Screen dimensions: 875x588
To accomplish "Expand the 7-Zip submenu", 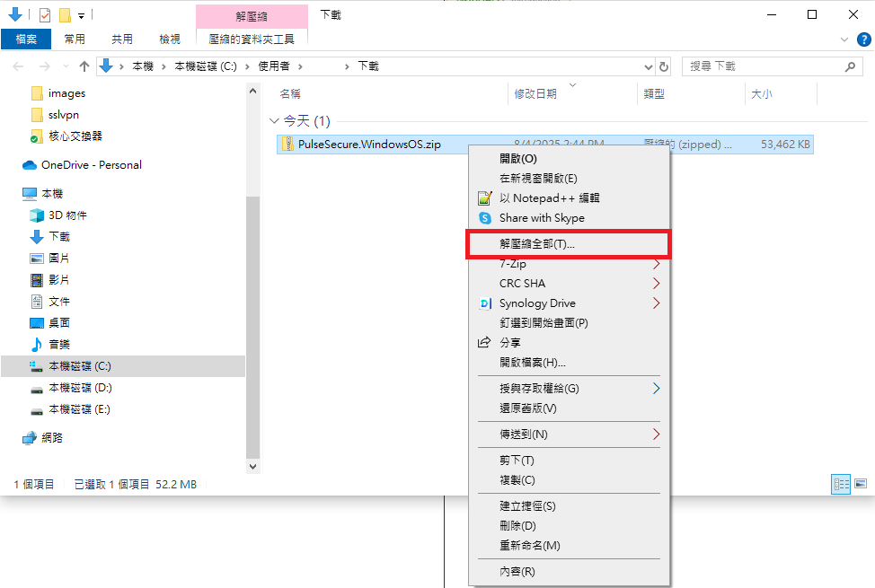I will pos(569,264).
